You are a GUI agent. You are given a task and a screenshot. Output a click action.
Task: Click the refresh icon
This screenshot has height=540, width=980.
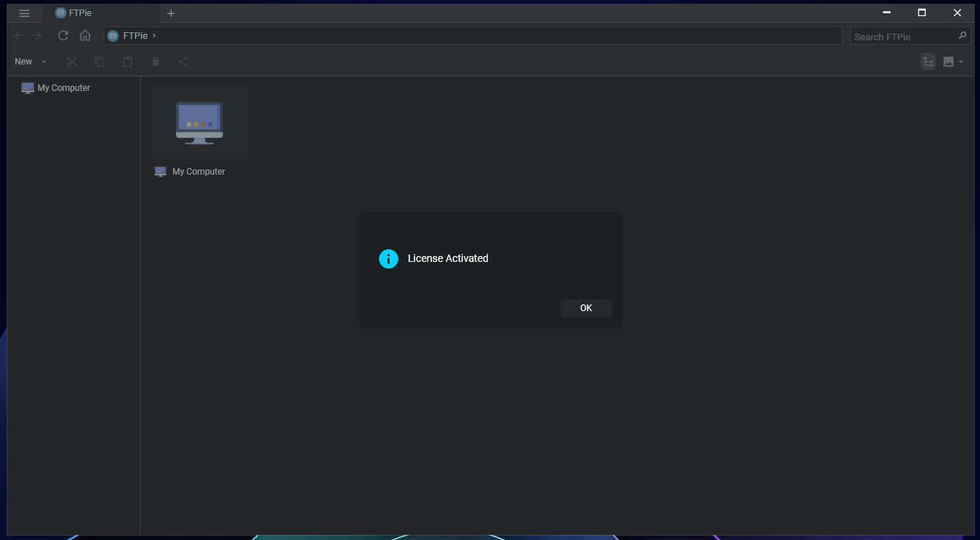pos(63,35)
